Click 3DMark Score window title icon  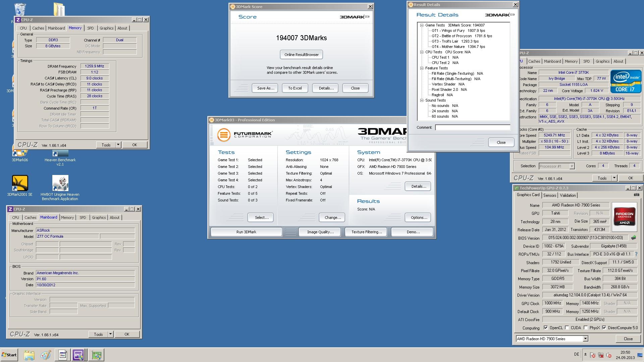(x=232, y=7)
